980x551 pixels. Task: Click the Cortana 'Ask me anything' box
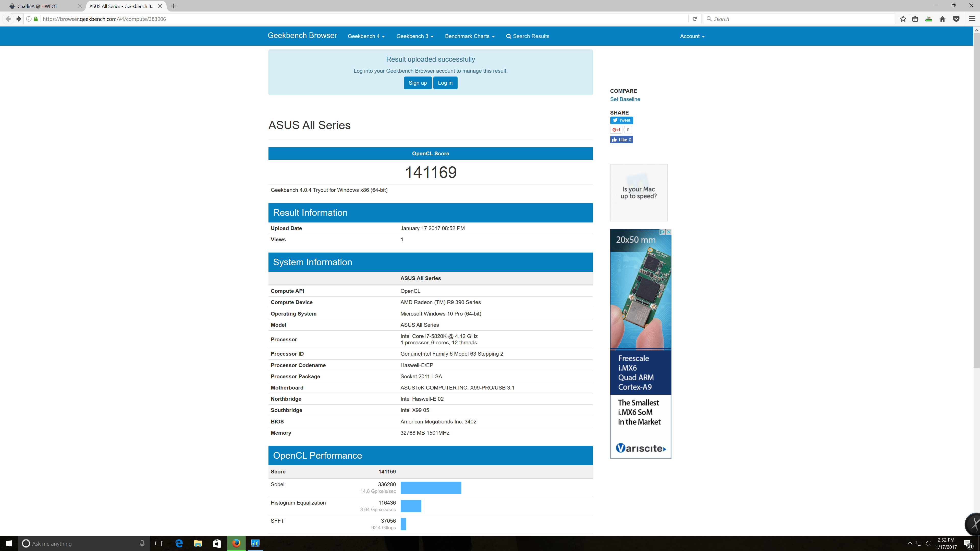point(84,543)
